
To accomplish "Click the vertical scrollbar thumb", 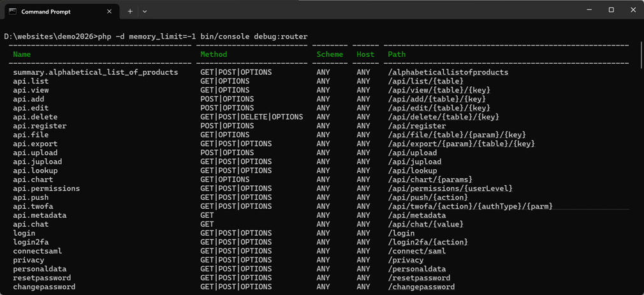I will [x=641, y=55].
